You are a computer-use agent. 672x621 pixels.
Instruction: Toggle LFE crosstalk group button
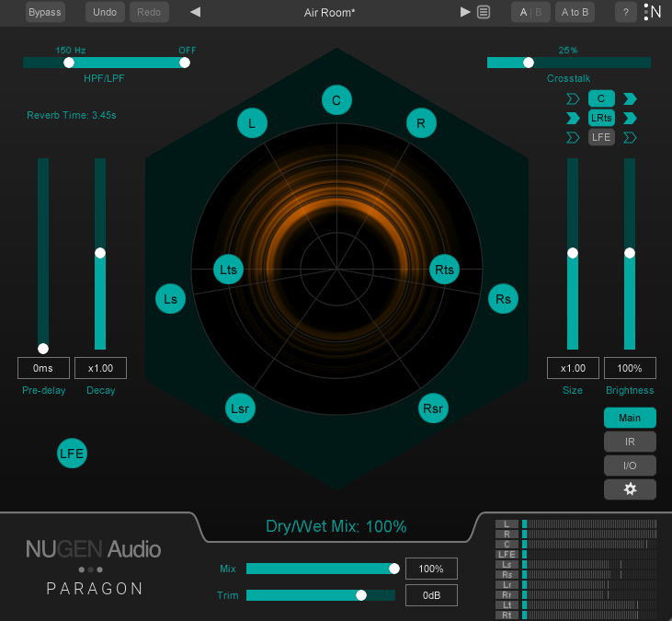click(x=601, y=137)
